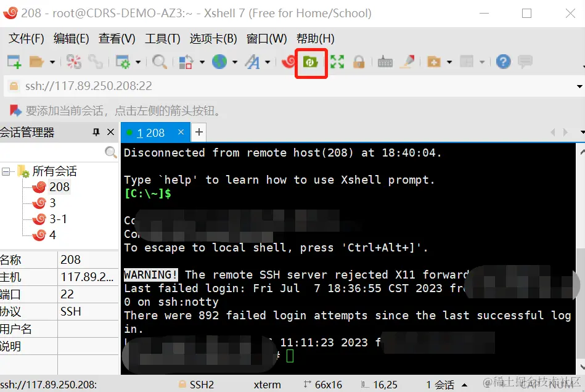Expand the color scheme dropdown arrow
Image resolution: width=585 pixels, height=392 pixels.
[x=202, y=62]
